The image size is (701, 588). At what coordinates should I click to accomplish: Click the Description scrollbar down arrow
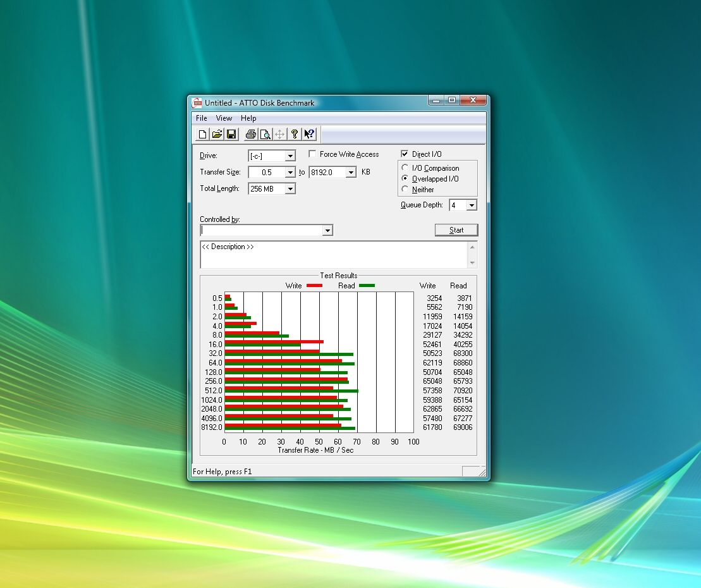pyautogui.click(x=472, y=262)
